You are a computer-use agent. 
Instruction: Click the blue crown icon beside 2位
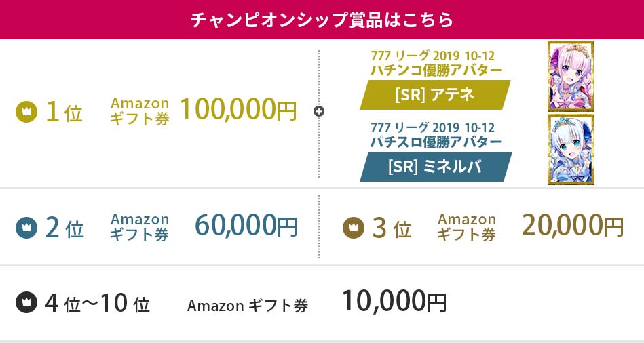click(25, 228)
